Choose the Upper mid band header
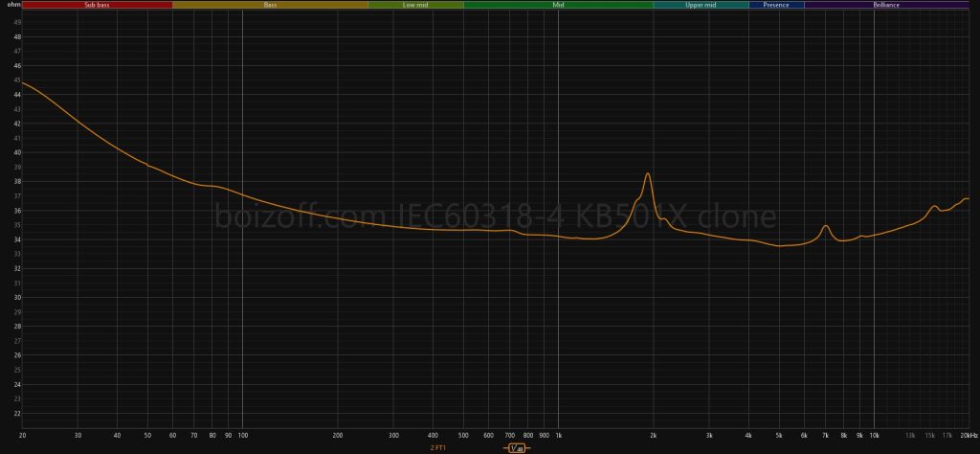 [701, 5]
